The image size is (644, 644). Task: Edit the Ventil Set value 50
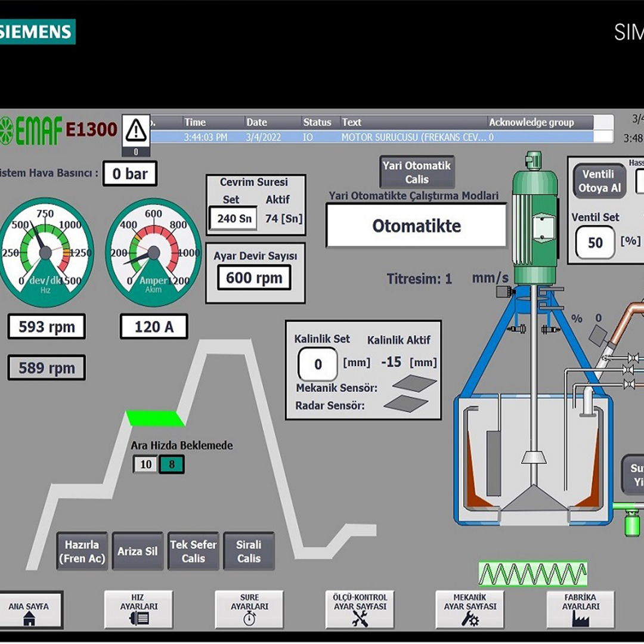pyautogui.click(x=595, y=243)
